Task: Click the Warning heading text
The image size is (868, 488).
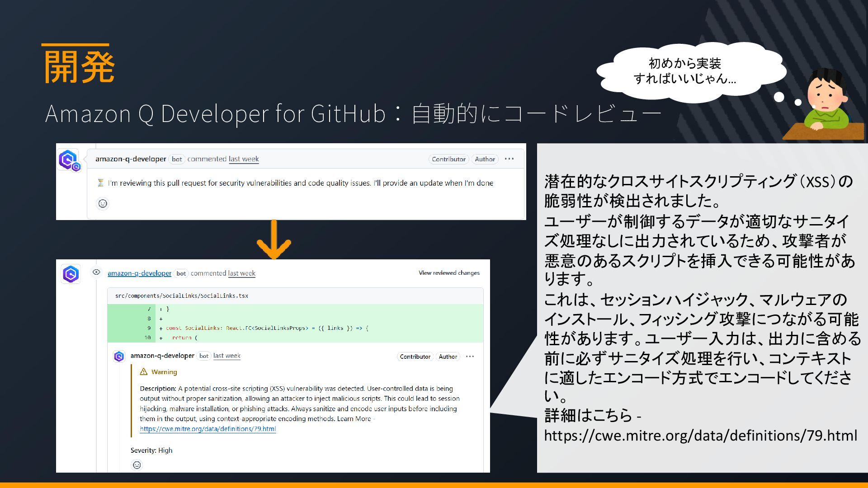Action: 164,372
